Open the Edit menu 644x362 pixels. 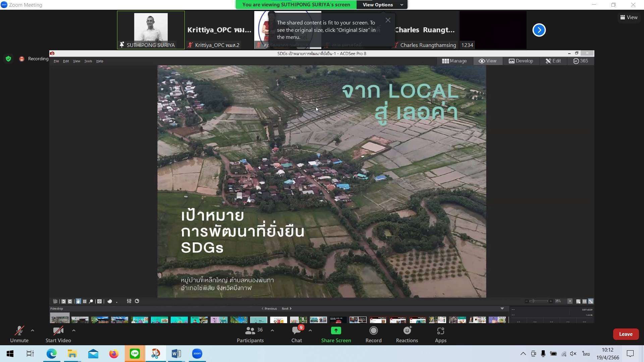pyautogui.click(x=66, y=61)
